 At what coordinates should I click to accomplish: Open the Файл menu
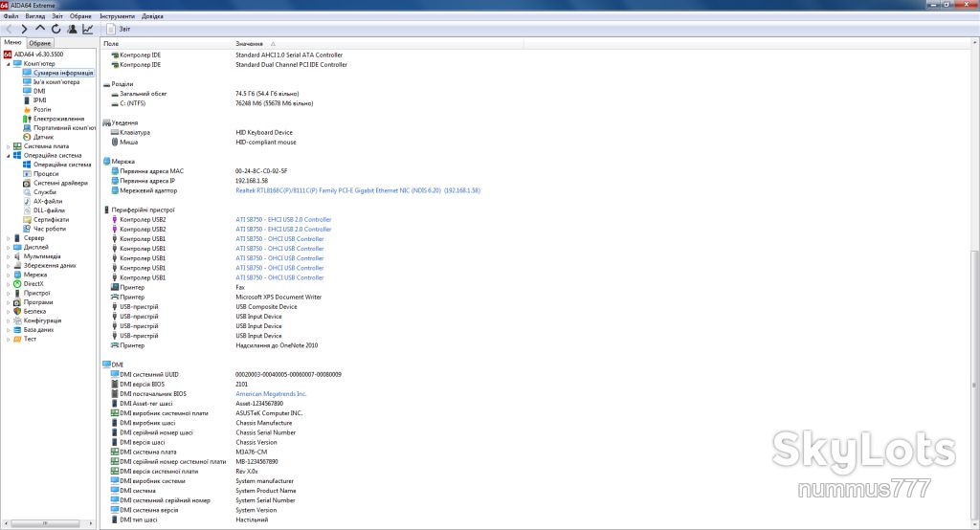11,16
